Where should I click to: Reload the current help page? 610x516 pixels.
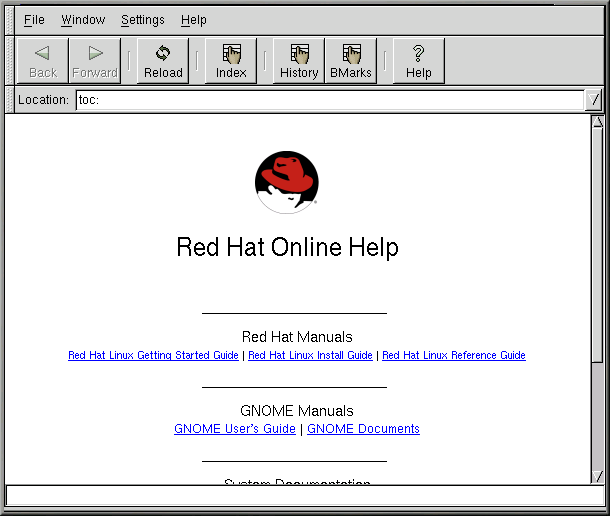click(163, 61)
